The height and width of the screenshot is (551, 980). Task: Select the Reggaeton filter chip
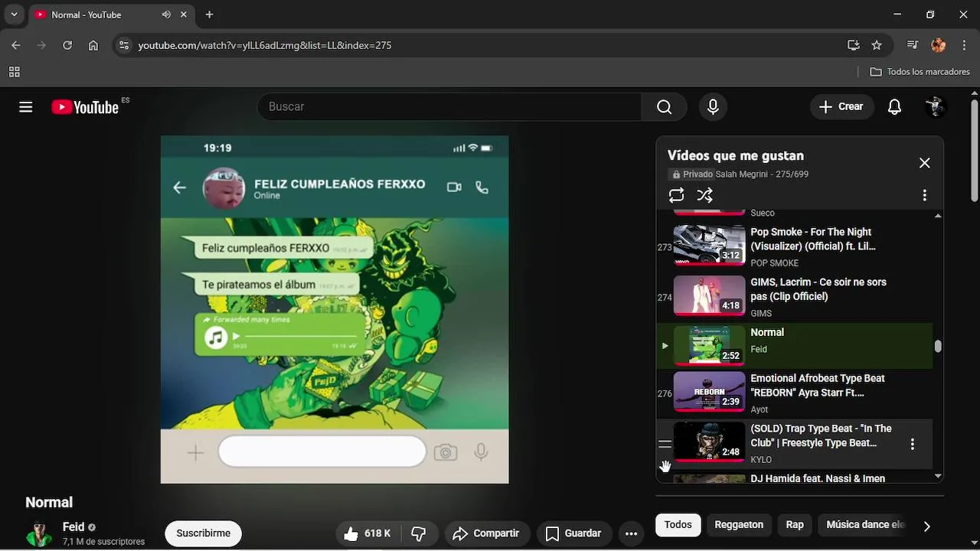pyautogui.click(x=739, y=525)
